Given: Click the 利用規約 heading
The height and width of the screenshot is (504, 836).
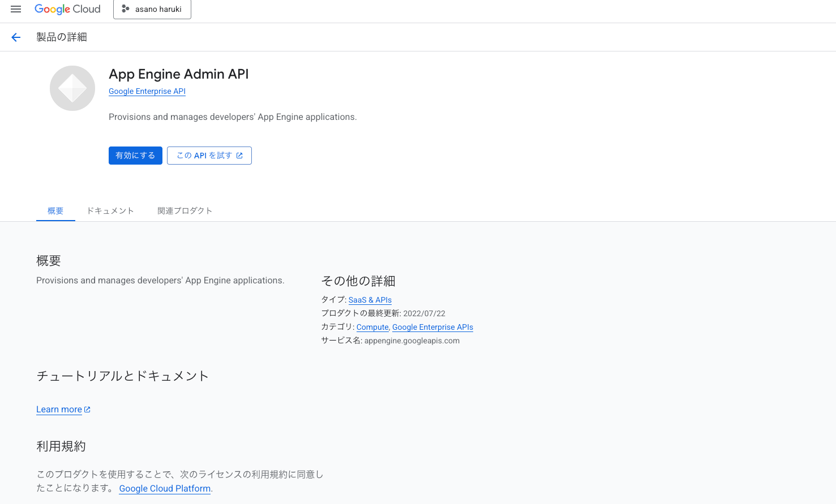Looking at the screenshot, I should click(61, 446).
